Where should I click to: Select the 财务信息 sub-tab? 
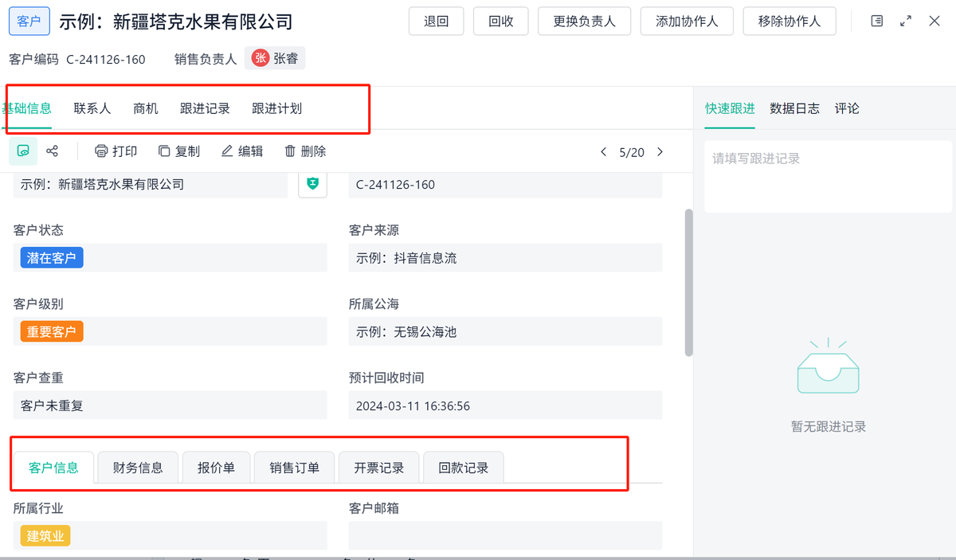click(x=138, y=468)
